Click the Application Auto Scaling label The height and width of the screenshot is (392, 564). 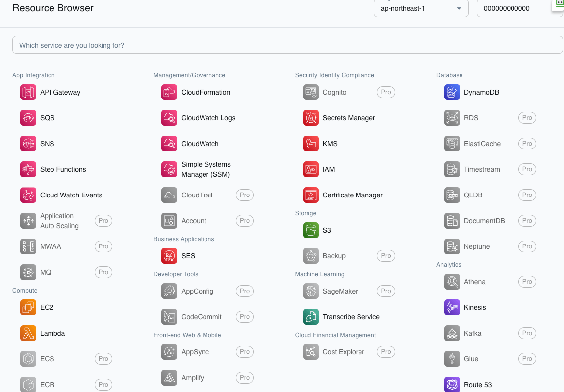pyautogui.click(x=59, y=221)
